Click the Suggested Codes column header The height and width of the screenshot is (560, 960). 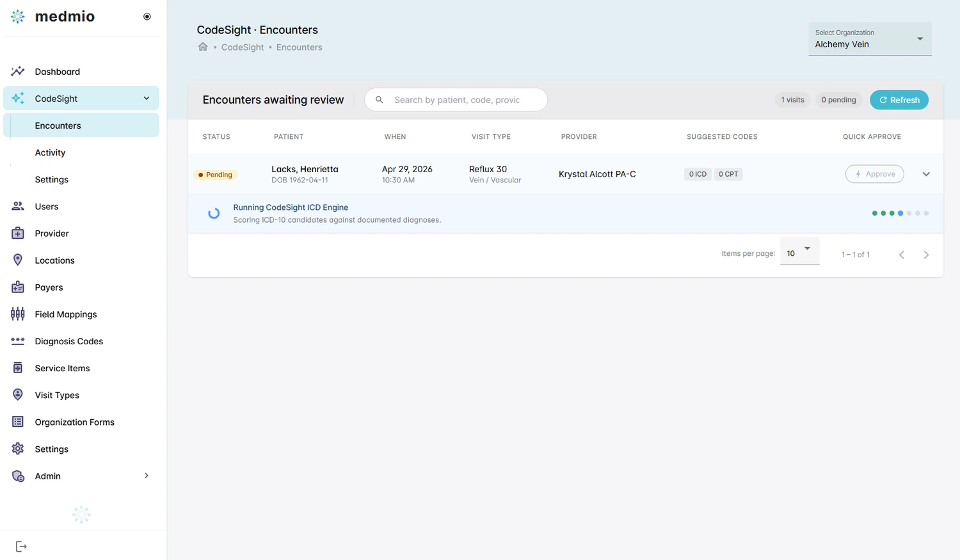pos(722,137)
